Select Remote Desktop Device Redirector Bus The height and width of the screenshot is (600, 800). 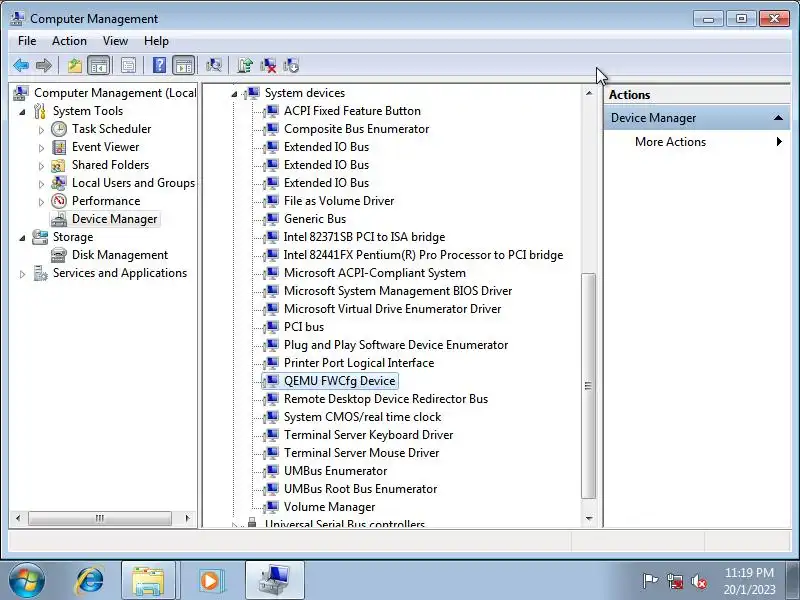[386, 398]
